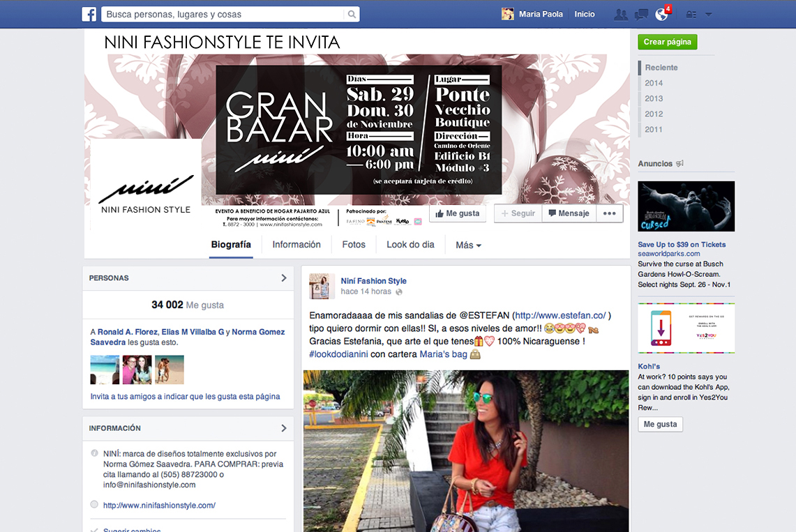Click the Cursed SeaWorld ad image
The image size is (796, 532).
pos(686,206)
